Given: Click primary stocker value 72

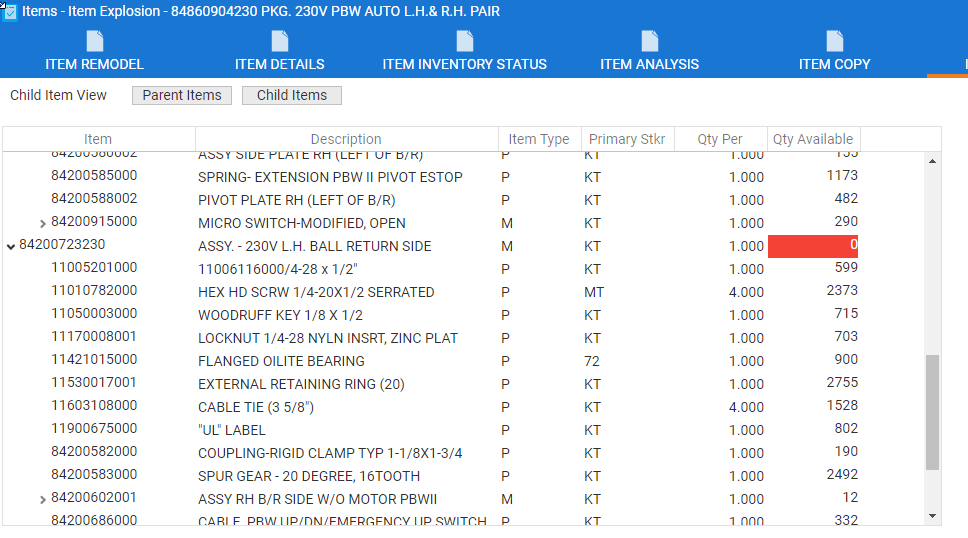Looking at the screenshot, I should coord(591,361).
